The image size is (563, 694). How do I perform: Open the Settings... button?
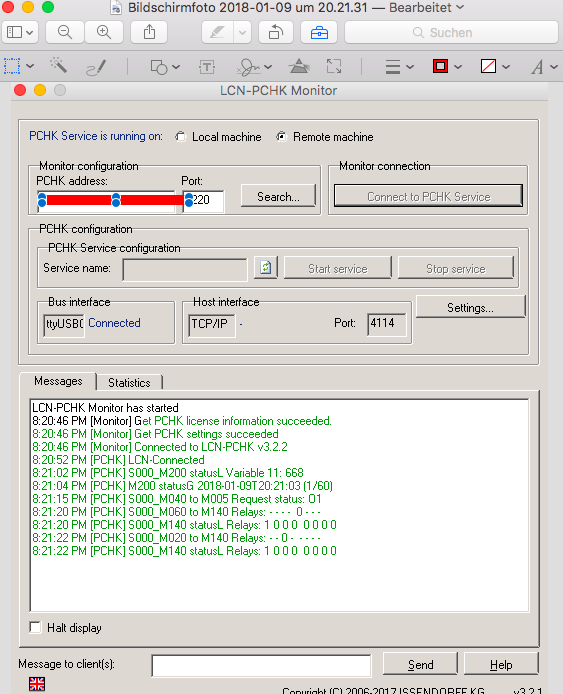point(470,307)
